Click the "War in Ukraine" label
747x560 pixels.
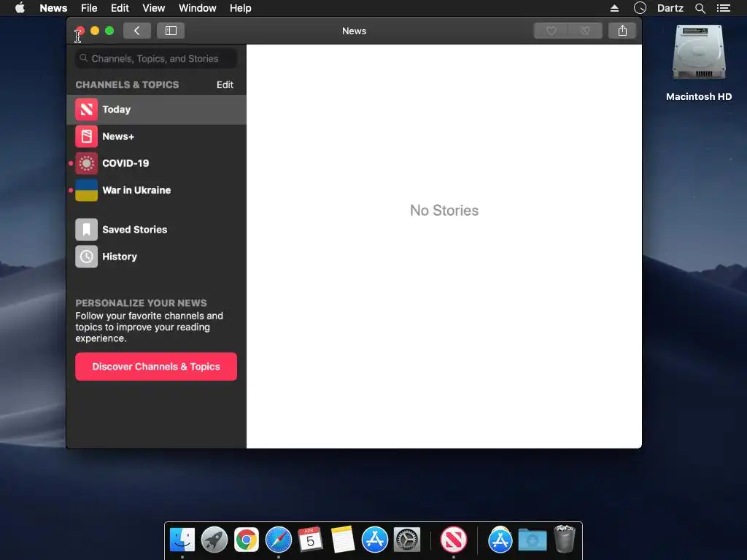136,190
